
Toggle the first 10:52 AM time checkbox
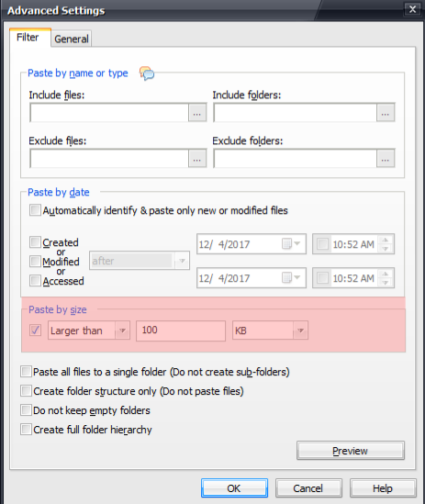click(x=322, y=243)
